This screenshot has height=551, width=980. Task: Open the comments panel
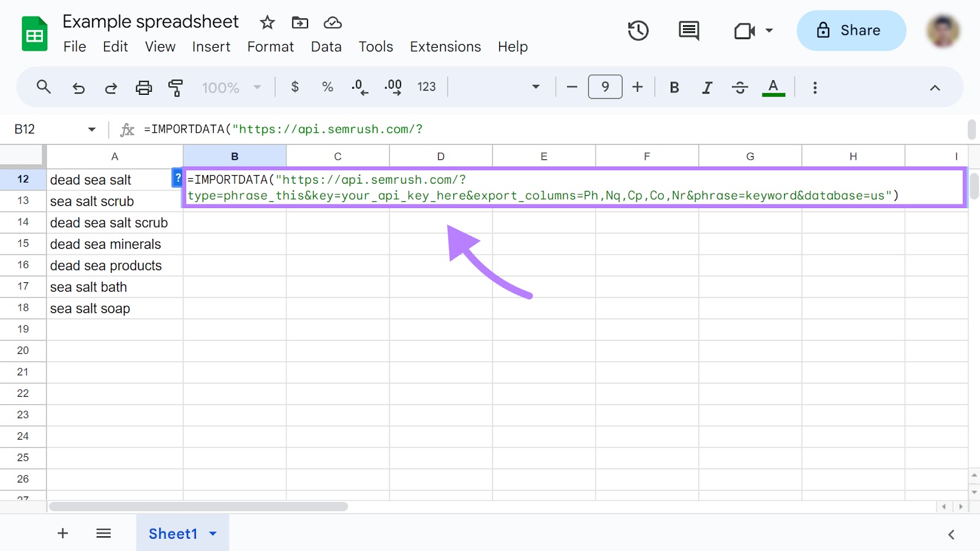[x=688, y=31]
